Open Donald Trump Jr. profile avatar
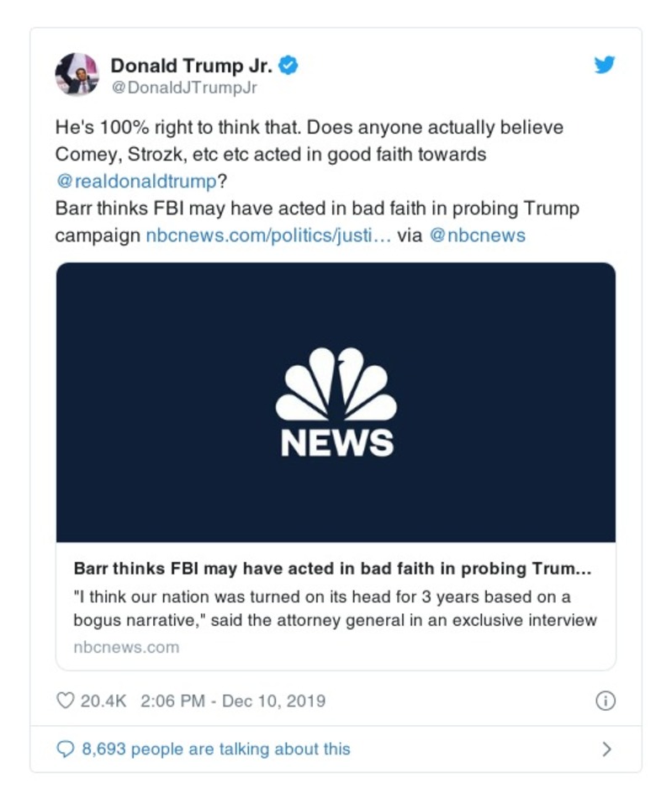This screenshot has height=805, width=672. [77, 74]
